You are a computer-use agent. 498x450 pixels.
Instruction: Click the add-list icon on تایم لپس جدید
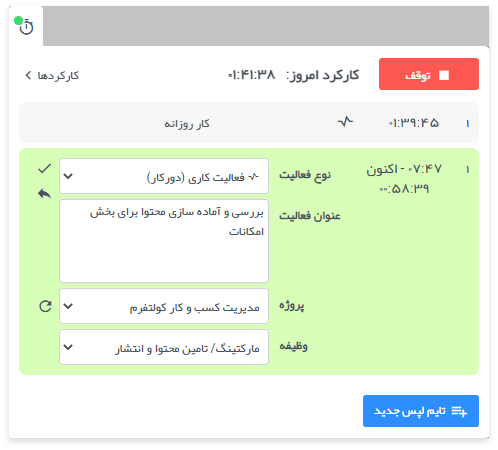pyautogui.click(x=459, y=412)
